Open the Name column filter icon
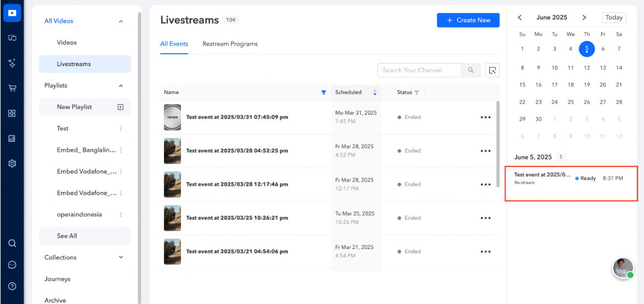The image size is (644, 304). point(323,92)
